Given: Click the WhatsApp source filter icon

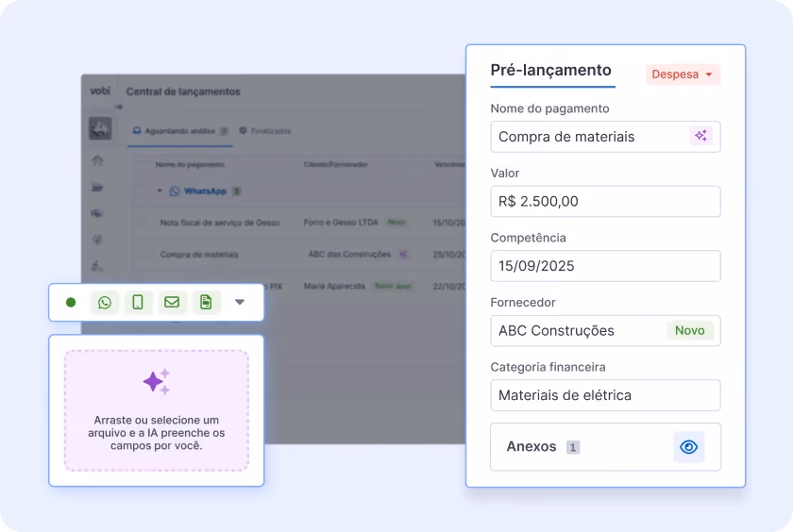Looking at the screenshot, I should [105, 302].
